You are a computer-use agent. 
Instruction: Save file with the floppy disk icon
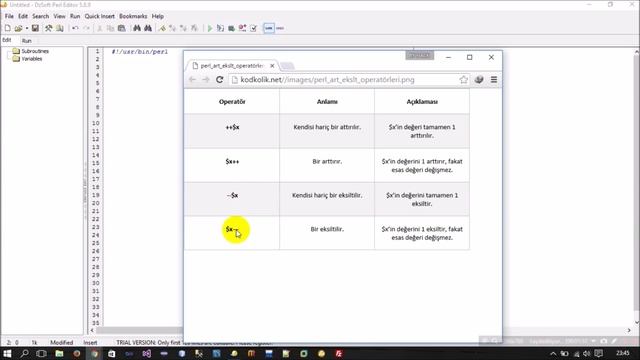pos(35,28)
